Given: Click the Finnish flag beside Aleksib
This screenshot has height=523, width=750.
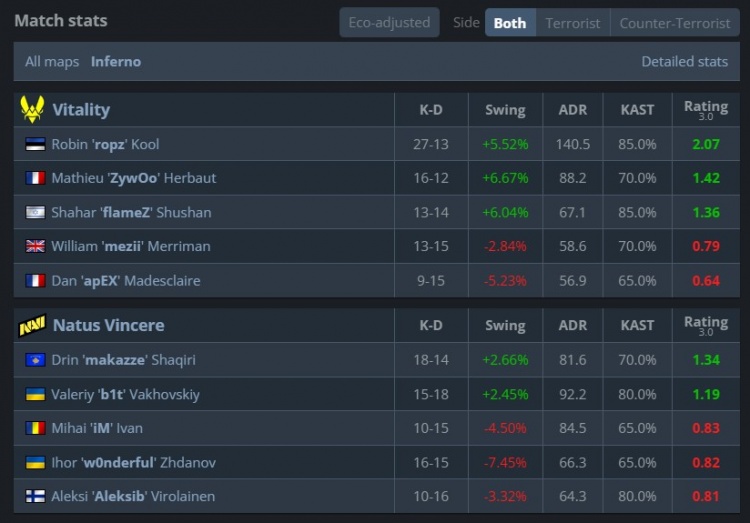Looking at the screenshot, I should click(x=35, y=496).
